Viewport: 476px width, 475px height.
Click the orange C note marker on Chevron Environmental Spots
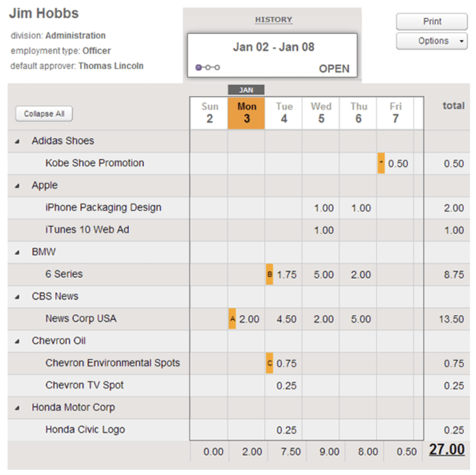click(x=269, y=363)
